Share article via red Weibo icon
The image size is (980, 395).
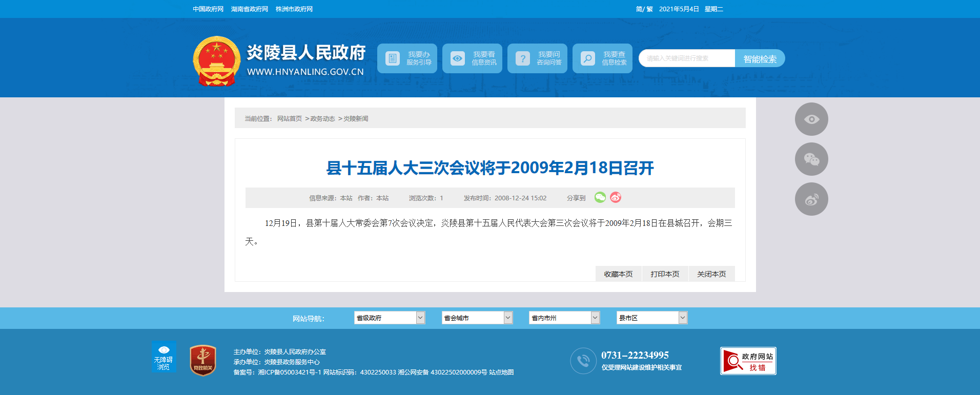(x=616, y=197)
